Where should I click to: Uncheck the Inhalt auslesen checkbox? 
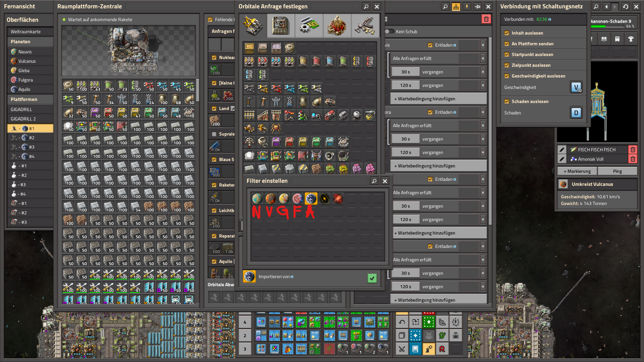coord(506,33)
